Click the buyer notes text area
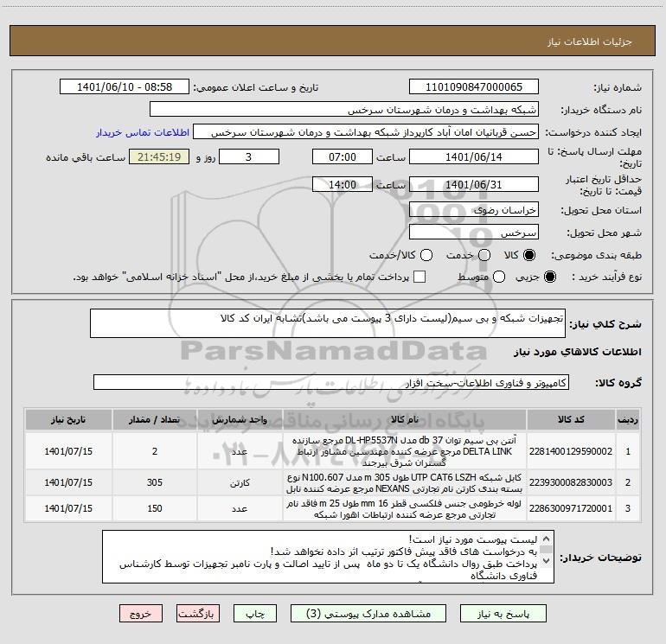Screen dimensions: 666x644 pos(328,557)
